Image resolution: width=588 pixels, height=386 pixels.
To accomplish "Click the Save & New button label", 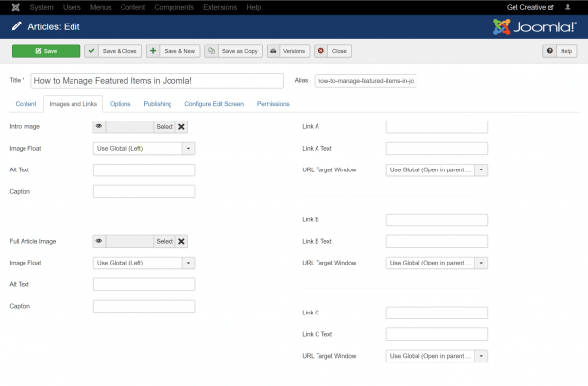I will [179, 51].
